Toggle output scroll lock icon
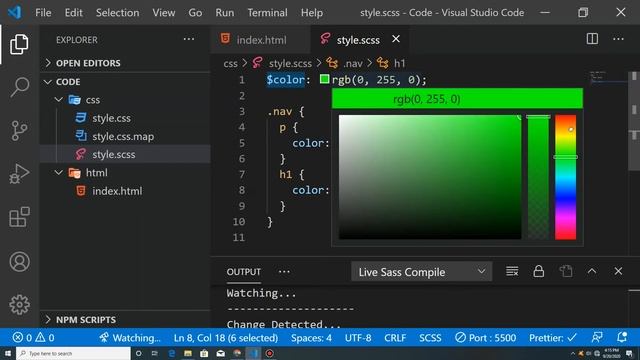The height and width of the screenshot is (360, 640). (x=539, y=271)
